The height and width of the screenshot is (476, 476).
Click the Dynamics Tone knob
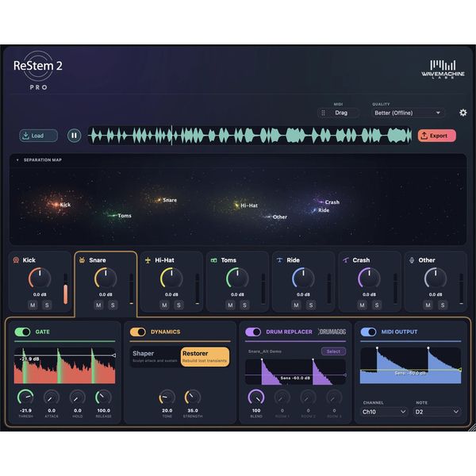(x=167, y=397)
